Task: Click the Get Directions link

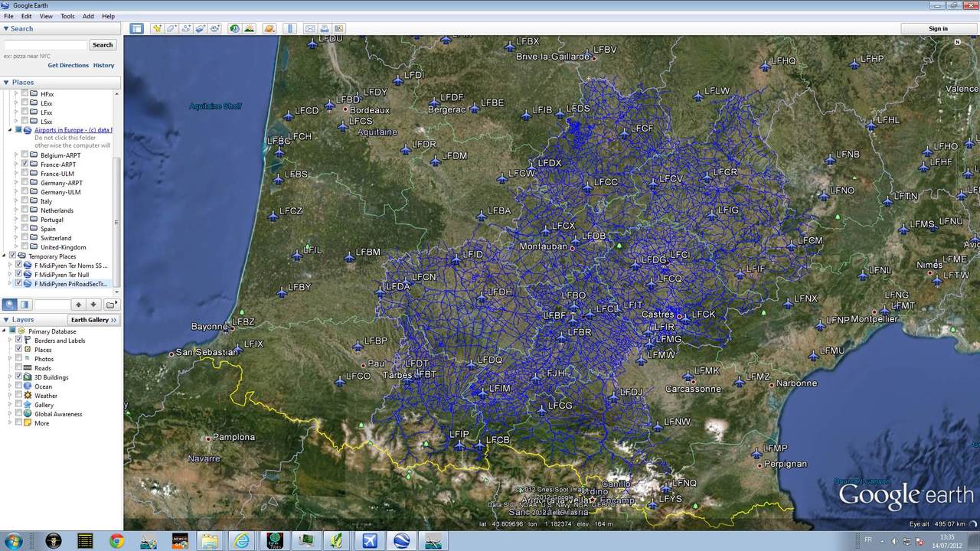Action: (x=68, y=66)
